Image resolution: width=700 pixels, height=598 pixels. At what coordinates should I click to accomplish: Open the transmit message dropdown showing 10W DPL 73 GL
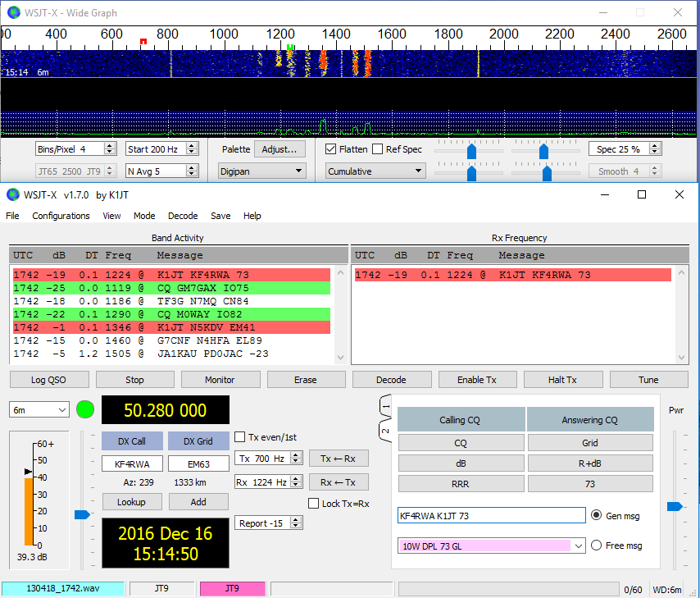click(x=491, y=545)
